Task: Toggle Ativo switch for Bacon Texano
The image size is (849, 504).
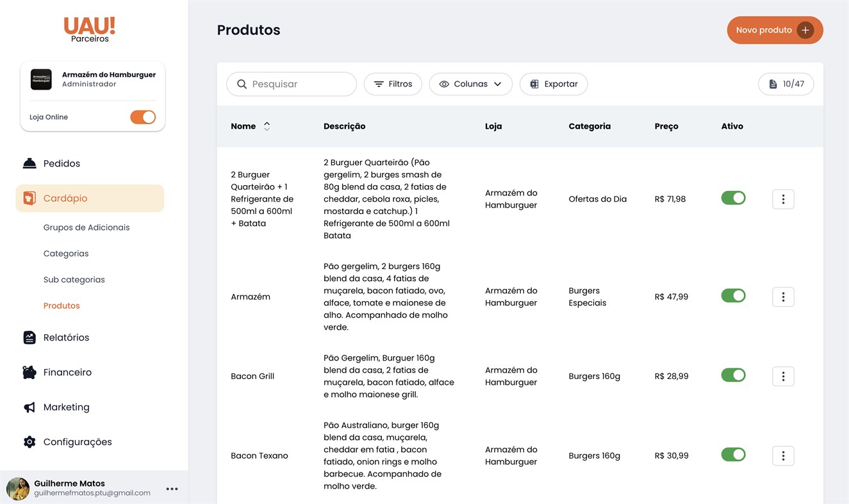Action: point(734,454)
